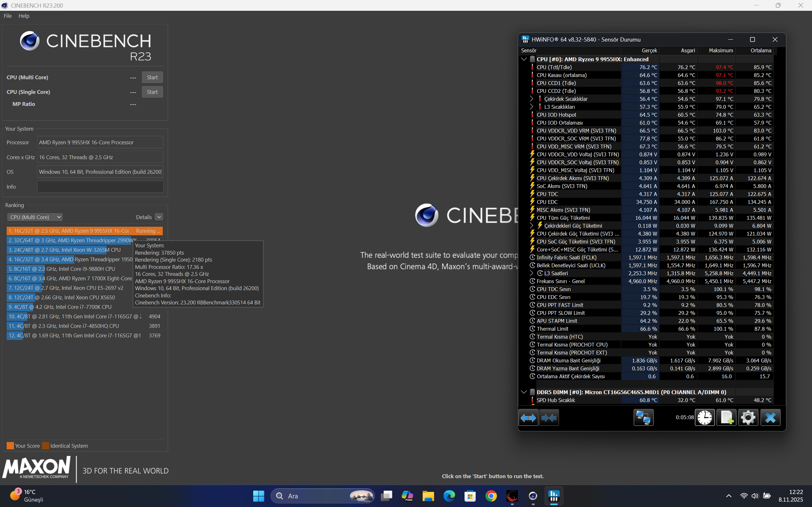Start the CPU (Multi Core) benchmark

152,77
